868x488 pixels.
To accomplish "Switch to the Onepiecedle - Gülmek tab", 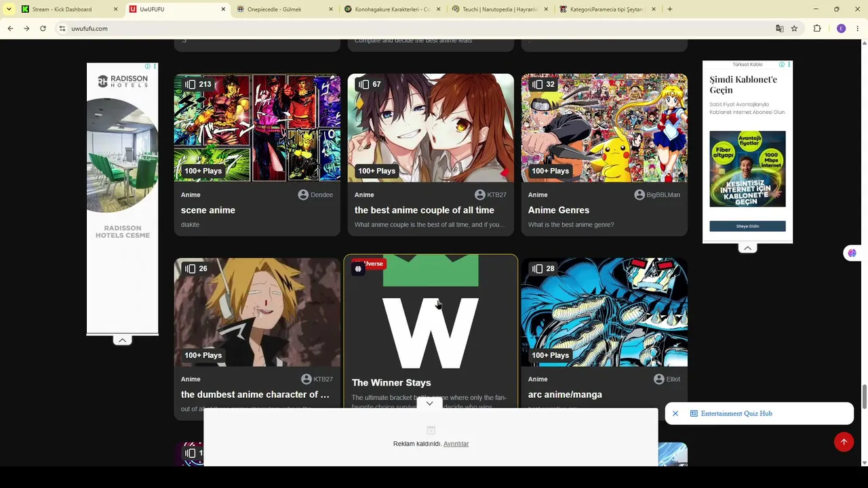I will click(284, 9).
